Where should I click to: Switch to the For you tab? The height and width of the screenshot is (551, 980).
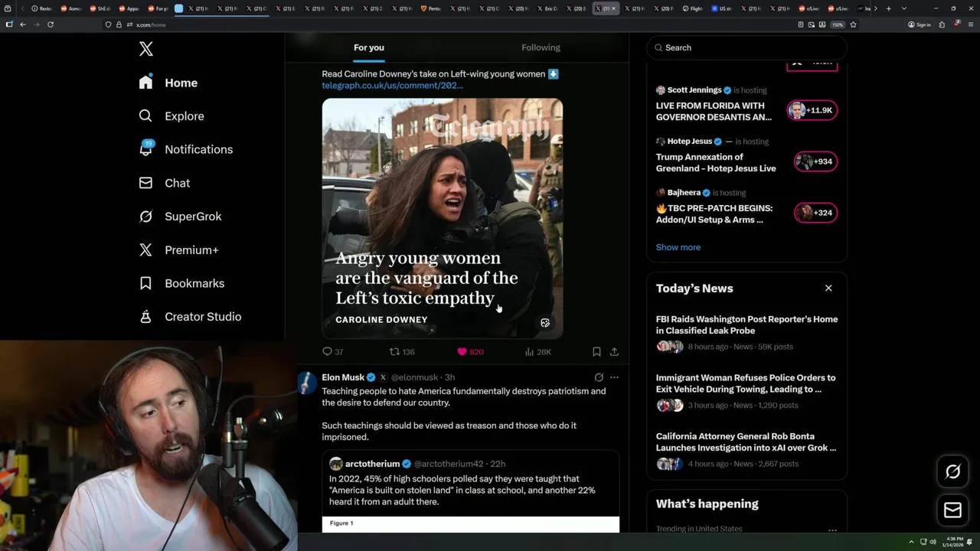[369, 47]
